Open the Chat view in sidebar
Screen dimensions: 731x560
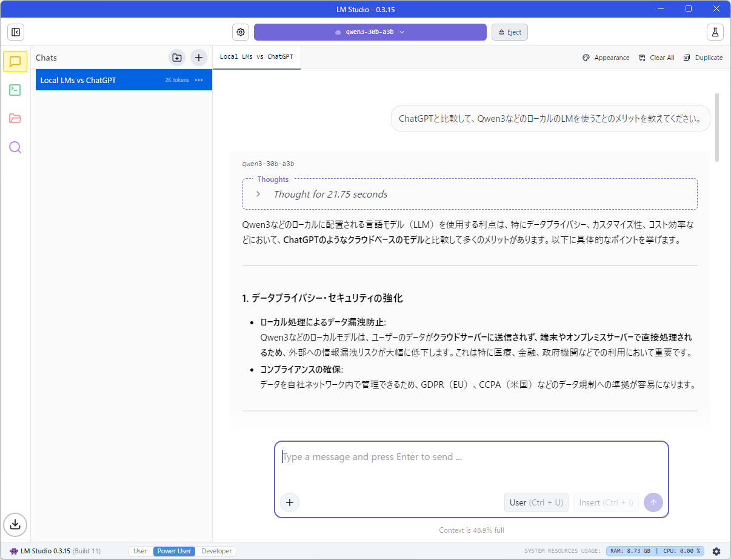pos(15,61)
